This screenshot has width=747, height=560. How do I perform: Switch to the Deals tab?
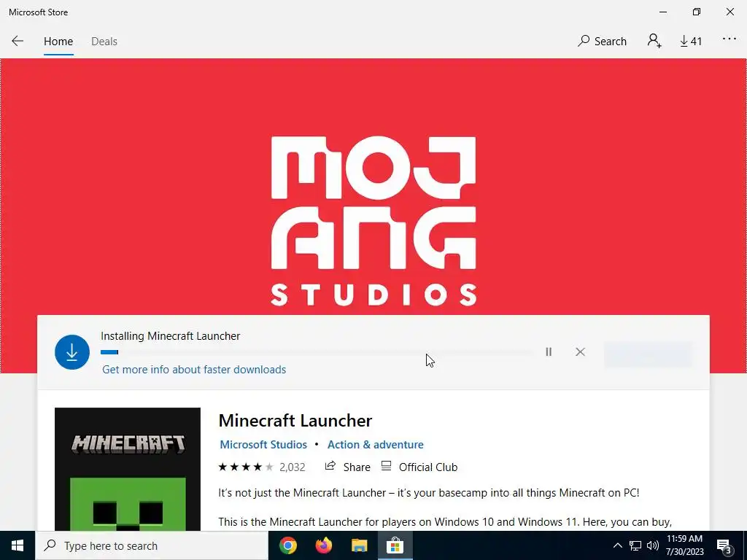104,42
